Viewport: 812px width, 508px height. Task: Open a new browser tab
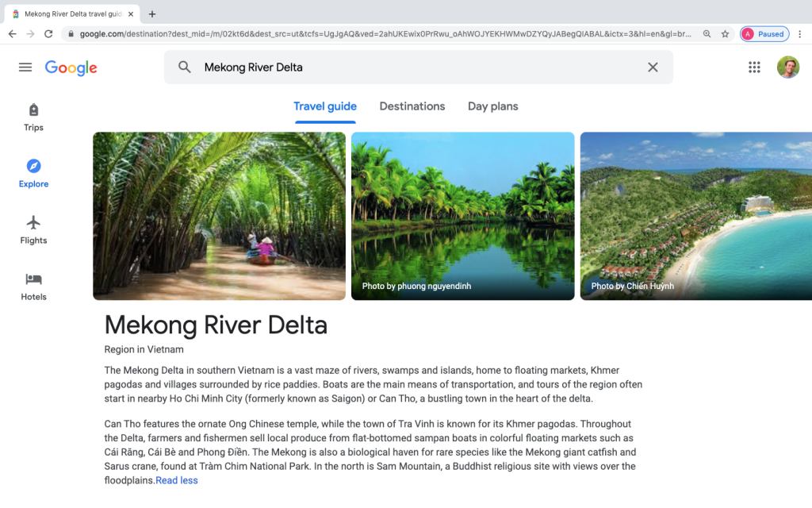click(x=152, y=14)
